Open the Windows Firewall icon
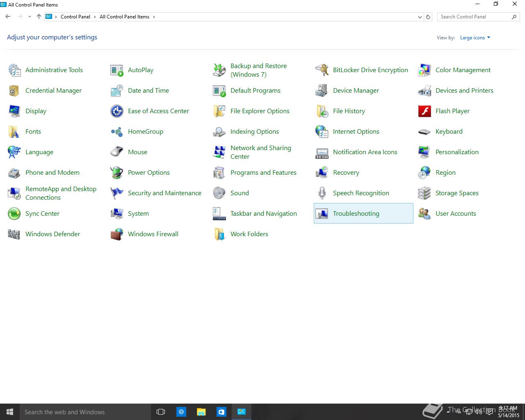This screenshot has height=420, width=525. [x=117, y=234]
